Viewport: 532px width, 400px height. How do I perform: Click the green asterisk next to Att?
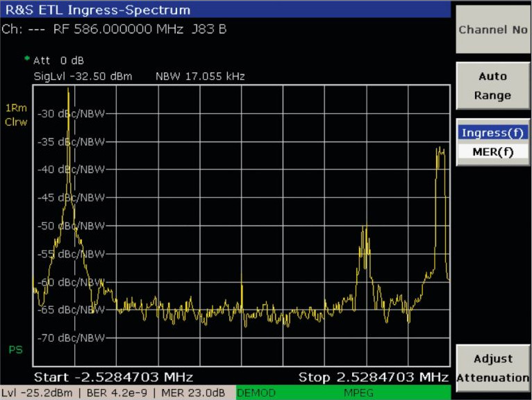click(x=27, y=59)
